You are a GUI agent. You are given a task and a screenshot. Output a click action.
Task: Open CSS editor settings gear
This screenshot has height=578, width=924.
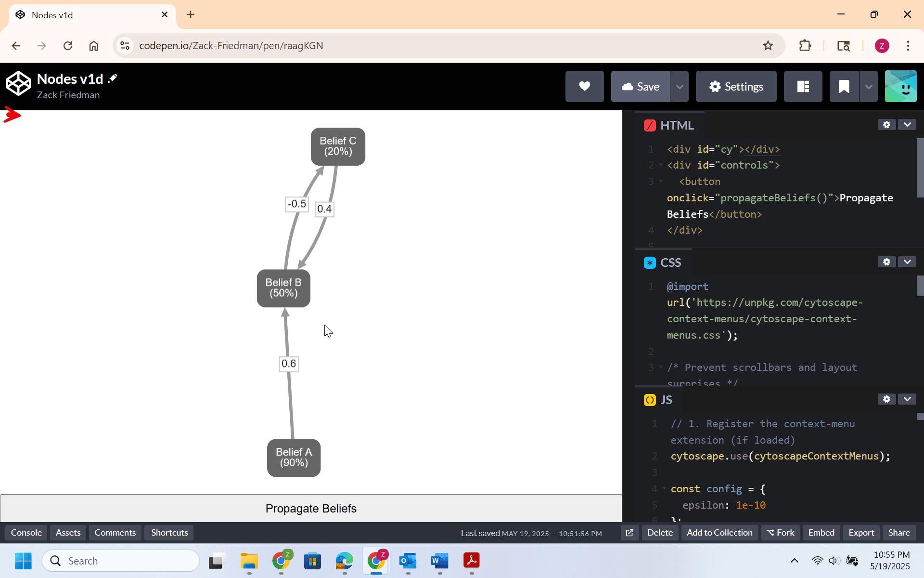(x=886, y=262)
